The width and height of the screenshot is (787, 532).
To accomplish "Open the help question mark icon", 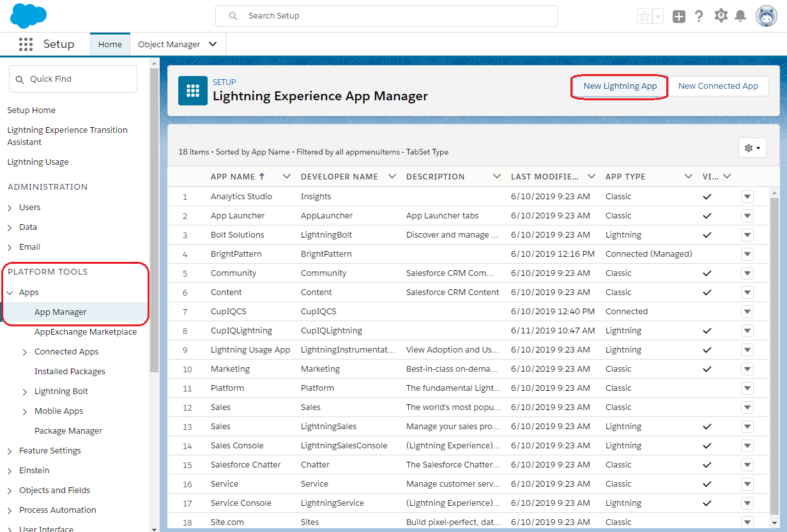I will [699, 17].
